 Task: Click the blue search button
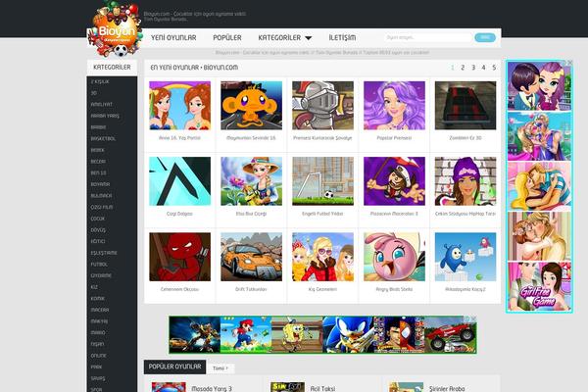point(485,37)
